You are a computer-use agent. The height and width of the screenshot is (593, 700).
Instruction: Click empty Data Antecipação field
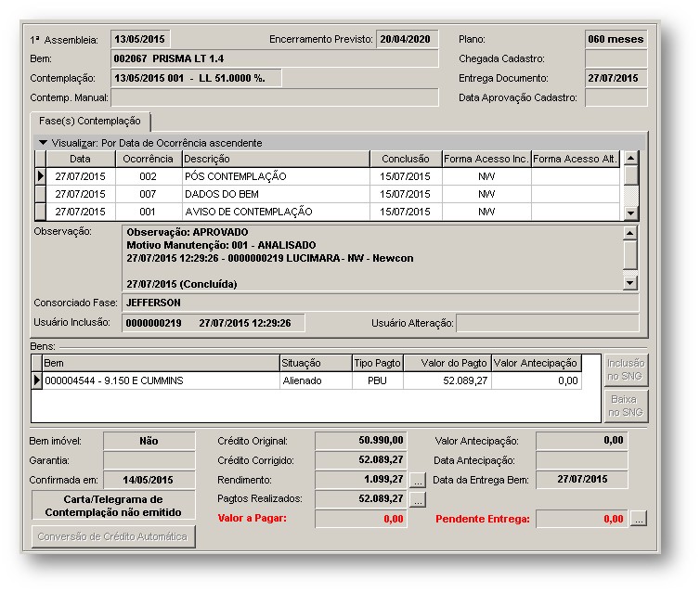[582, 460]
